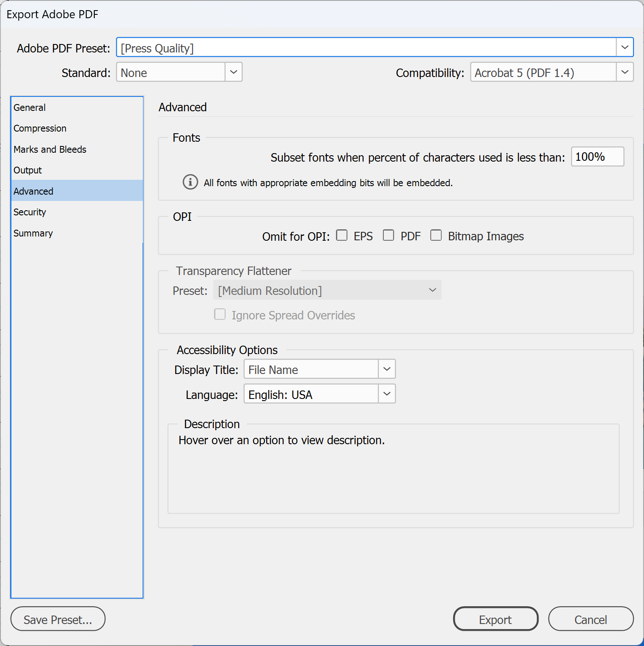
Task: Select the Advanced section in sidebar
Action: tap(77, 191)
